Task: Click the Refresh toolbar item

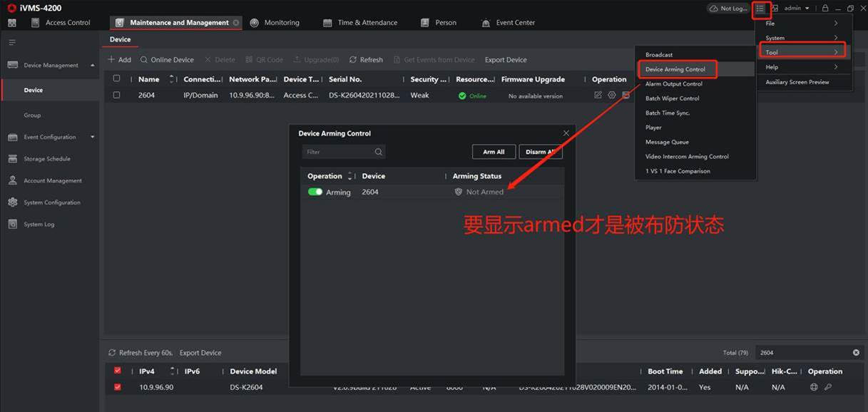Action: tap(366, 60)
